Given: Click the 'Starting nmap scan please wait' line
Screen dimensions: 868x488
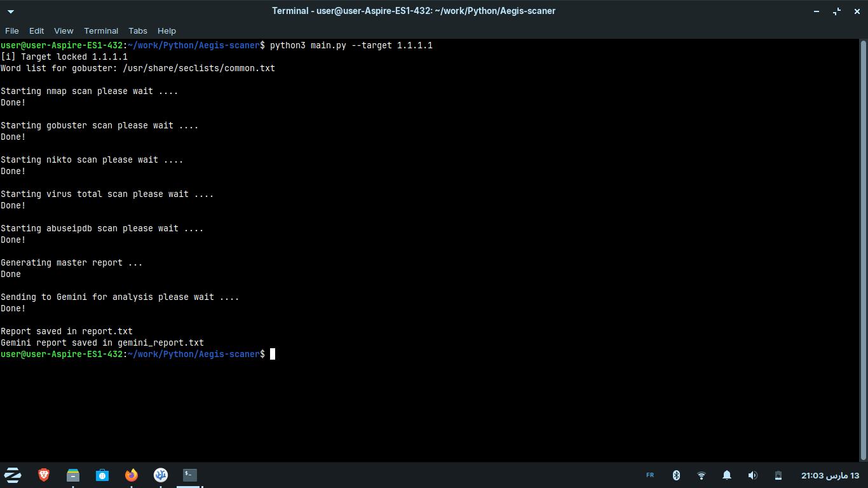Looking at the screenshot, I should 90,91.
